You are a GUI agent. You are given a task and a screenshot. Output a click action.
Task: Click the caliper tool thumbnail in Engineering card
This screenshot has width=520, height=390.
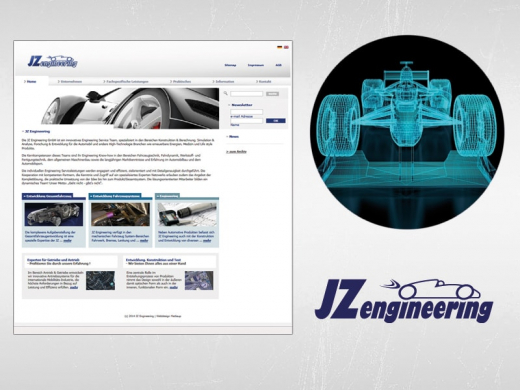[x=187, y=215]
